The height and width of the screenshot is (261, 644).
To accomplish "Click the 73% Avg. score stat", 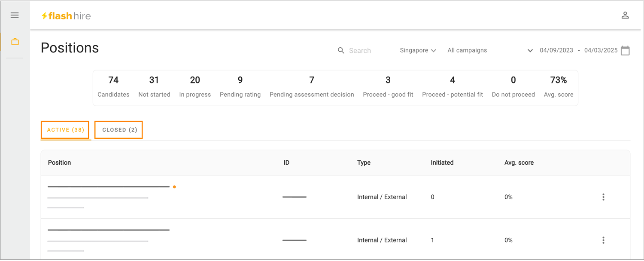I will [x=559, y=87].
